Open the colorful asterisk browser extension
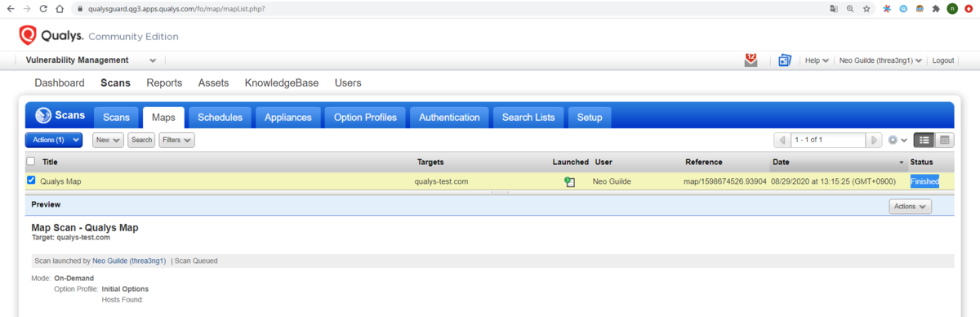The width and height of the screenshot is (980, 317). pyautogui.click(x=887, y=8)
